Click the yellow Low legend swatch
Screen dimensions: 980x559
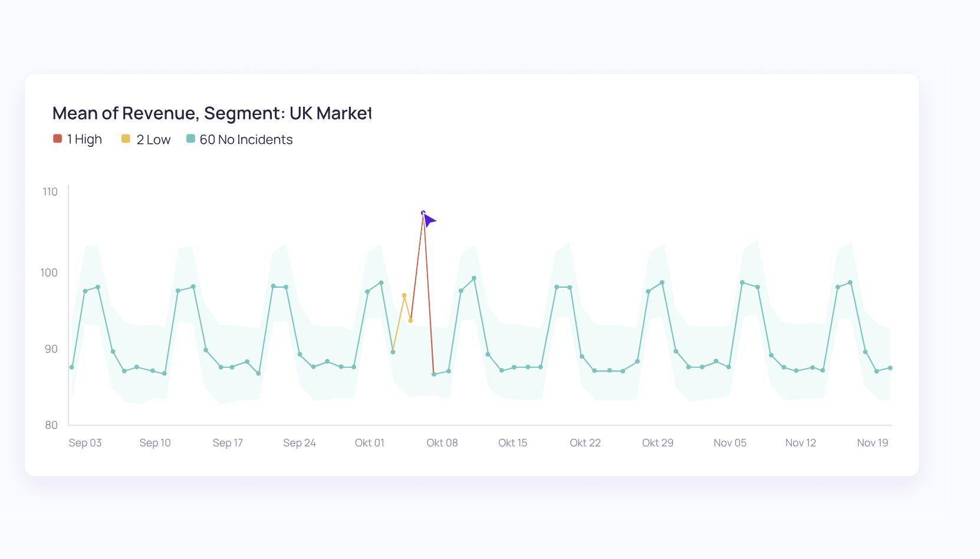click(126, 139)
